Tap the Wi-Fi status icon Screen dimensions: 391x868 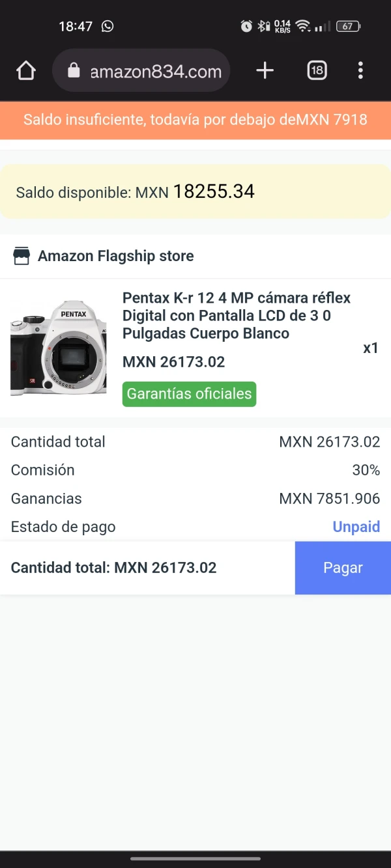click(302, 26)
